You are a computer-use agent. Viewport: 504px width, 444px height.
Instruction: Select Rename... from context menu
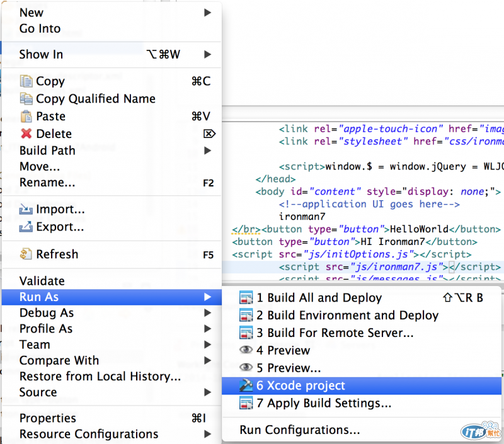point(112,183)
